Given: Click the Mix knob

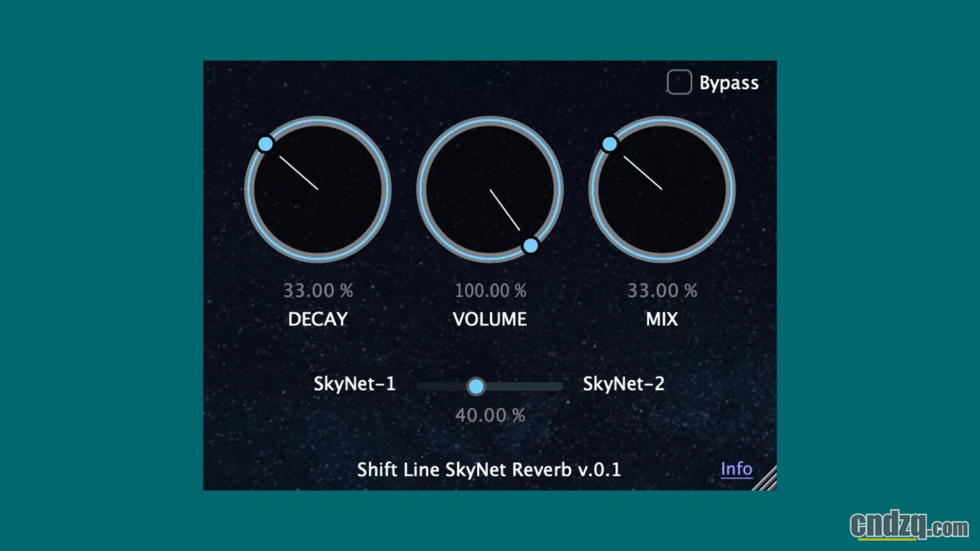Looking at the screenshot, I should coord(662,189).
